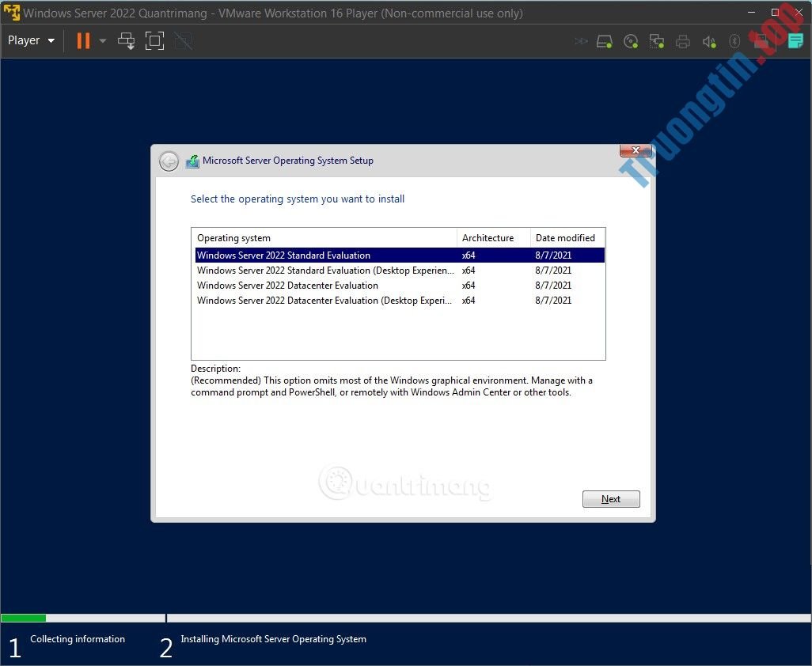812x666 pixels.
Task: Click the Bluetooth device icon
Action: pyautogui.click(x=734, y=40)
